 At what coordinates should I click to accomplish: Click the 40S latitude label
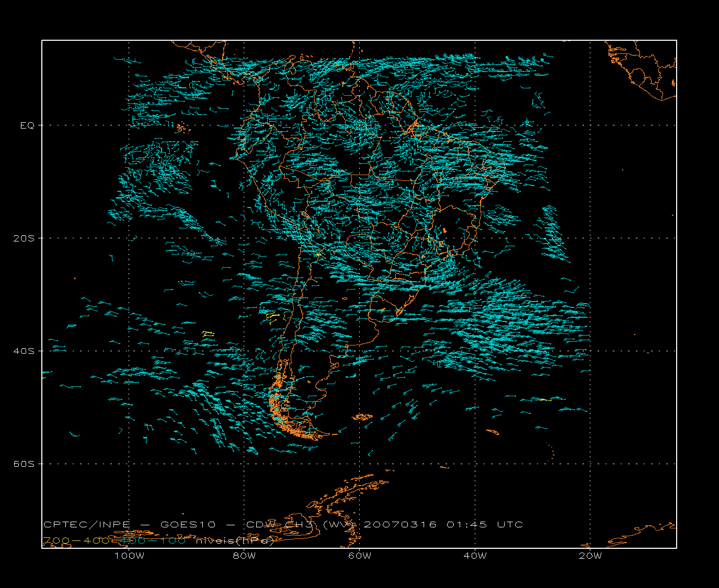tap(24, 351)
